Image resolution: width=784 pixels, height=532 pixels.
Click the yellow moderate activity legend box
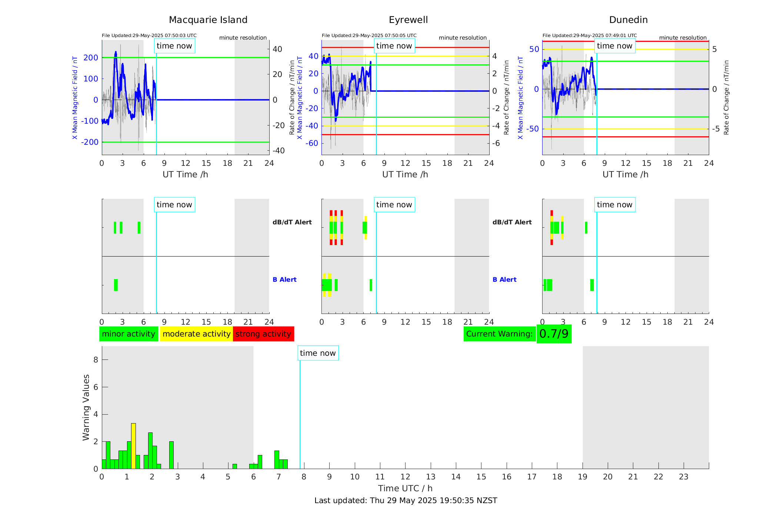[196, 334]
